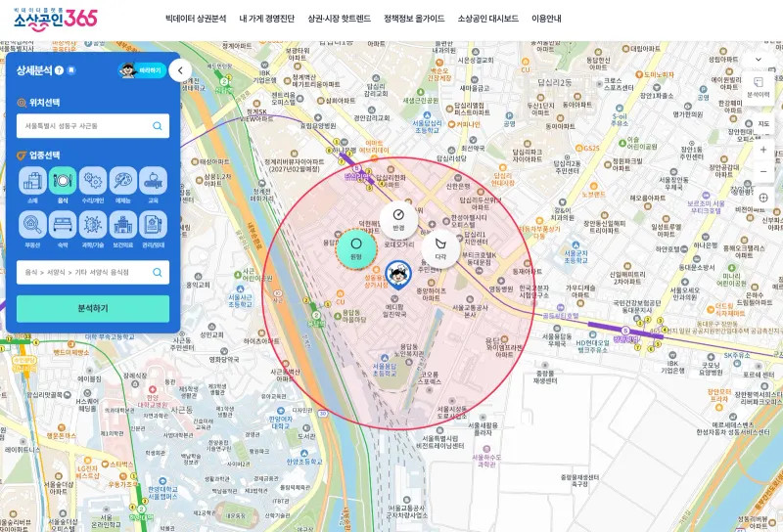Click the search icon in the business type field
This screenshot has width=783, height=532.
pos(158,272)
